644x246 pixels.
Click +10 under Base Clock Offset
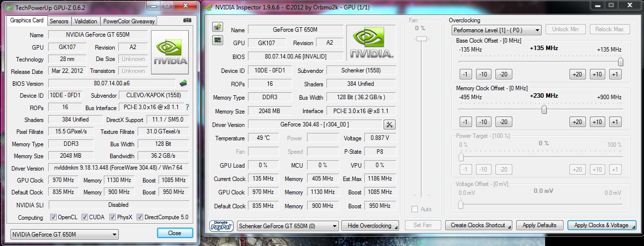597,74
